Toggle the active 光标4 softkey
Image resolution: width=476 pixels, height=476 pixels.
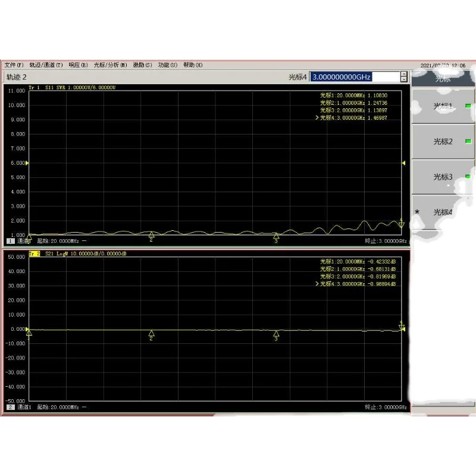(443, 212)
